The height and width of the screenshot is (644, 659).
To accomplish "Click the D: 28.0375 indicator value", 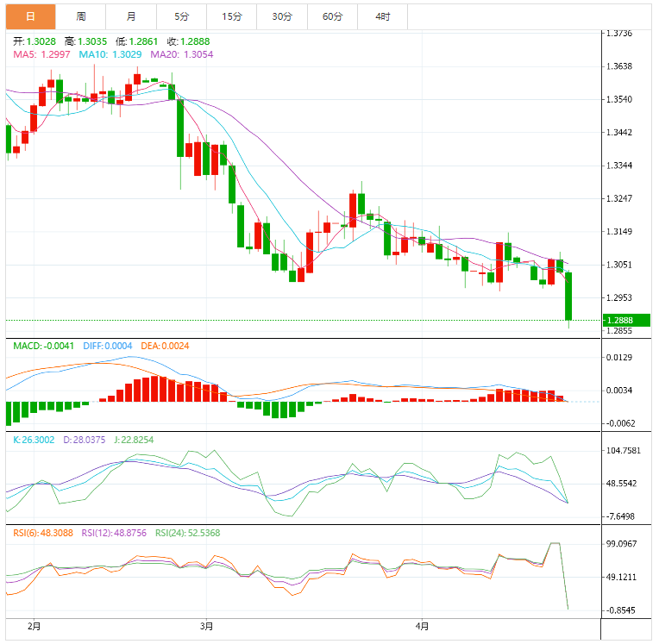I will pyautogui.click(x=84, y=440).
